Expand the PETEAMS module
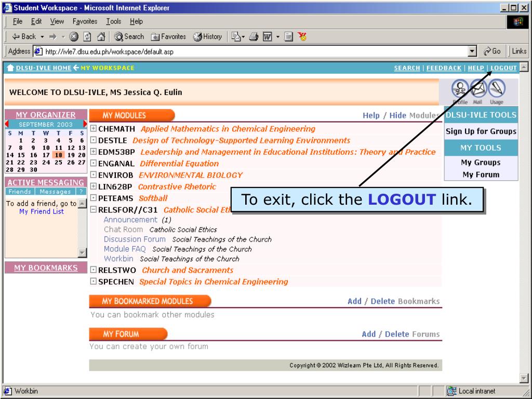 tap(94, 198)
